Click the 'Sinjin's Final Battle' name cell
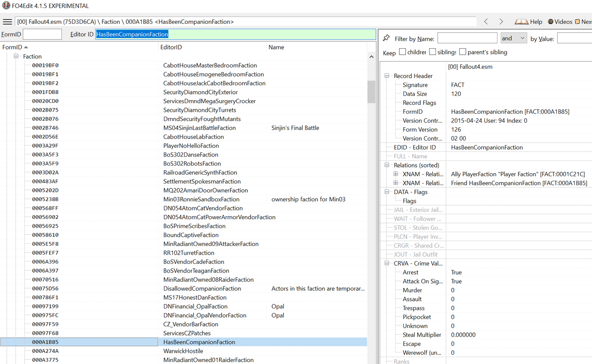592x364 pixels. point(295,128)
